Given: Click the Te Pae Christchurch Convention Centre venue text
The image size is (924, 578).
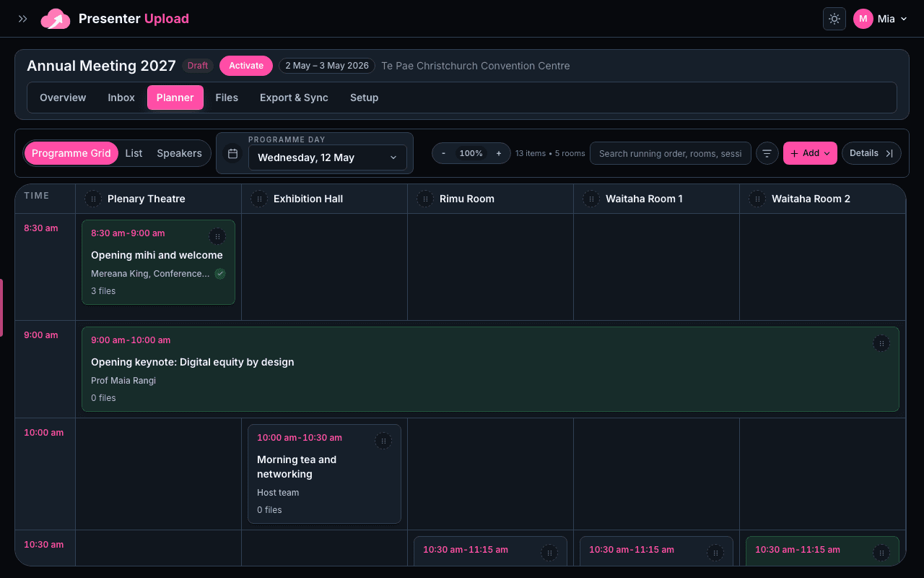Looking at the screenshot, I should [476, 66].
